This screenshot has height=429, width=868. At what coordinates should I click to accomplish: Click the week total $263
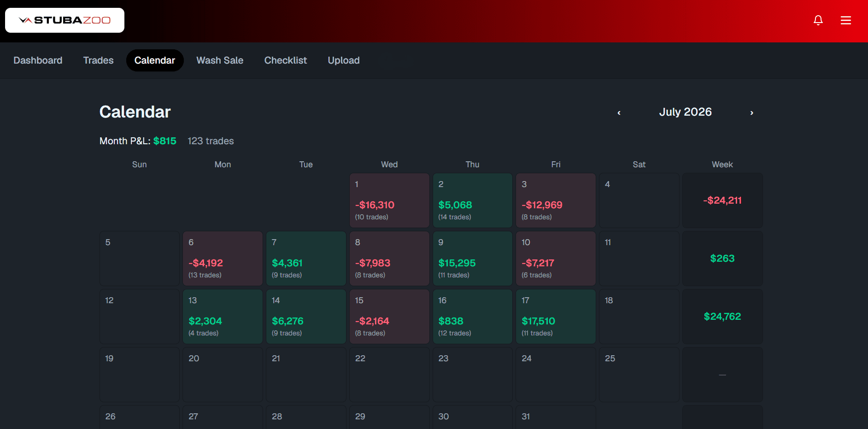(722, 259)
